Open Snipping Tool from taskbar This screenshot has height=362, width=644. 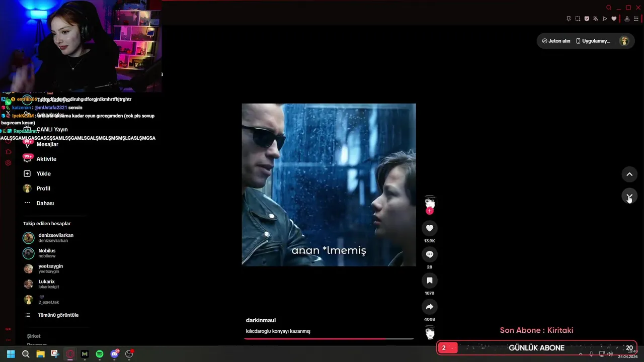55,354
